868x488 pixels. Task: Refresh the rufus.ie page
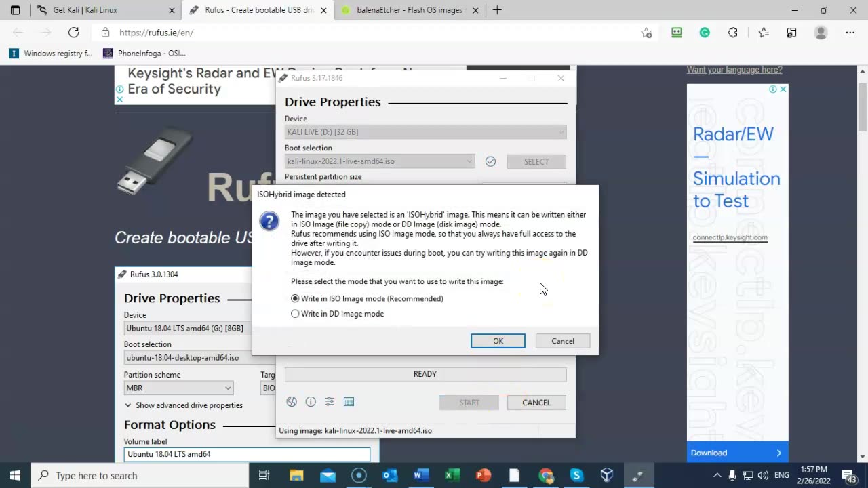[73, 33]
